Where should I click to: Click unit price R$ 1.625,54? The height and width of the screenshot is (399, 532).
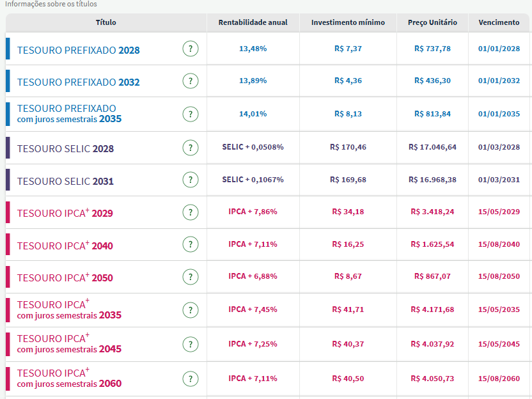click(432, 244)
